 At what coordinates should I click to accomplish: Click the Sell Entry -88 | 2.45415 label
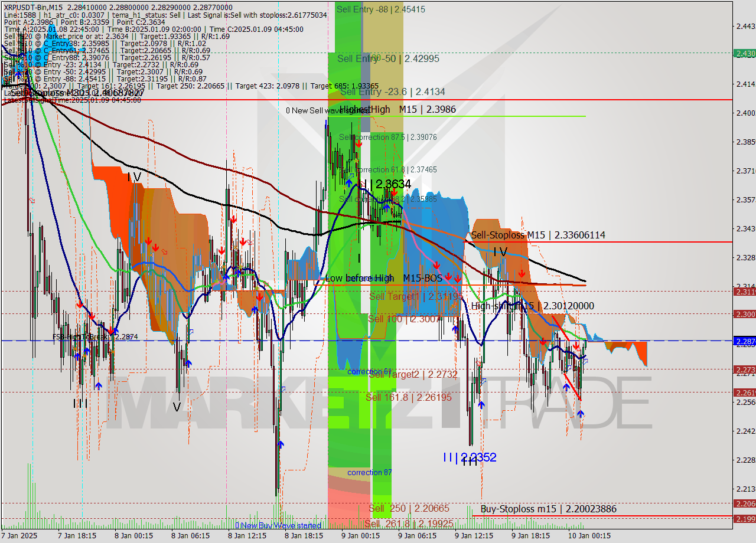click(380, 9)
